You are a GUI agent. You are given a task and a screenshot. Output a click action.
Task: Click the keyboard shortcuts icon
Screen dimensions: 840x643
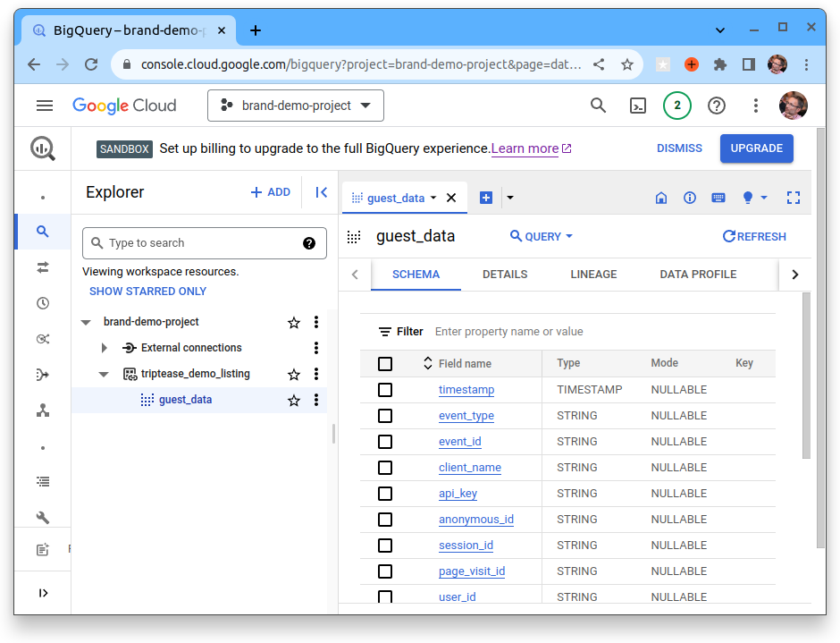click(718, 198)
